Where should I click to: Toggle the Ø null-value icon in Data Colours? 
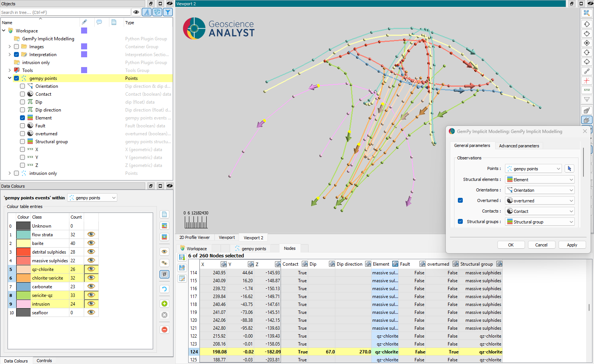coord(164,274)
